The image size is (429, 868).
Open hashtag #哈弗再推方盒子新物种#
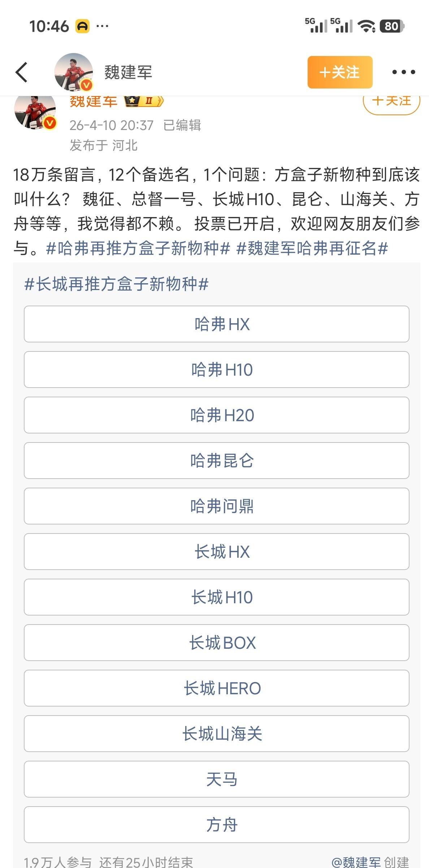[138, 249]
